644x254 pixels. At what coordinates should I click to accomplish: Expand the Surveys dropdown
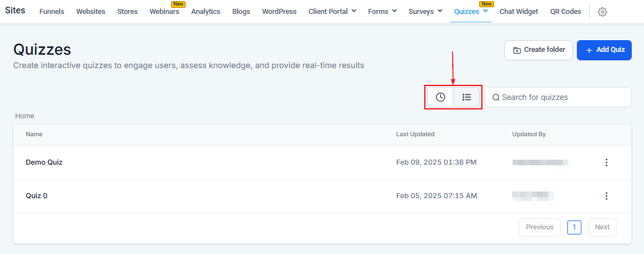(x=440, y=11)
